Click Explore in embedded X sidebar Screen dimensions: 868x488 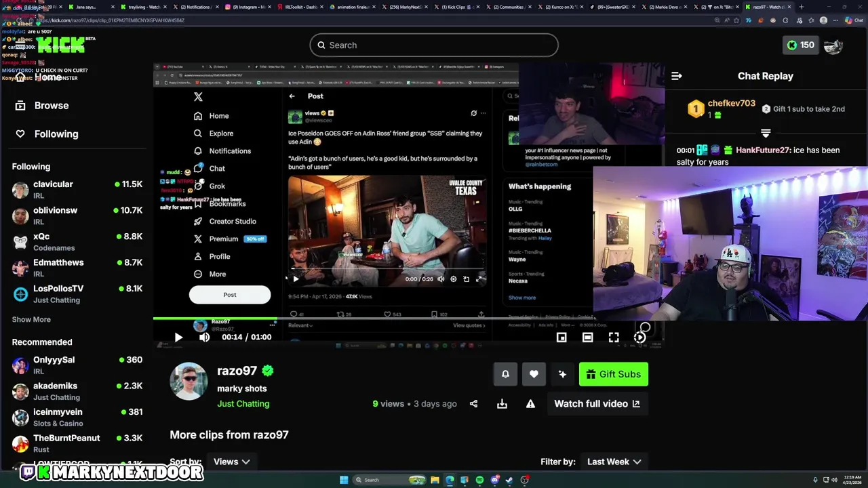[x=214, y=134]
